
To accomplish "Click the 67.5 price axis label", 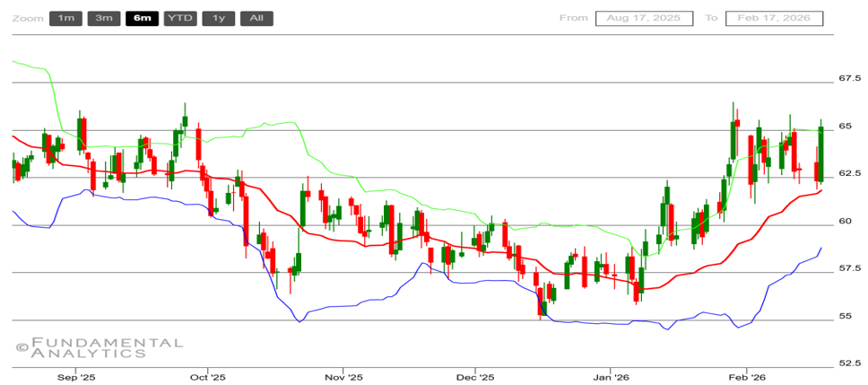I will pos(850,79).
